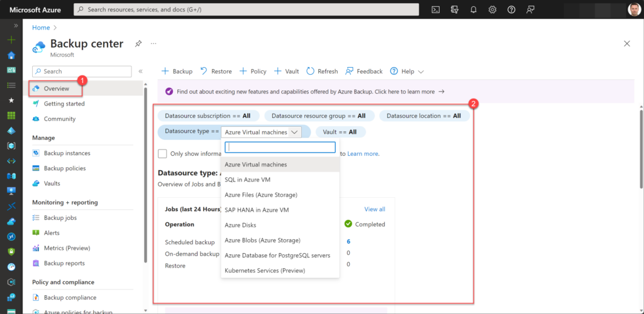Open Backup instances

pyautogui.click(x=67, y=153)
